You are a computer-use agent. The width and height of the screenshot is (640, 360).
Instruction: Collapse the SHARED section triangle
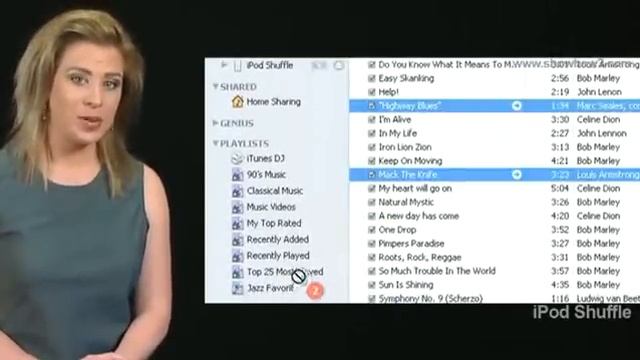[x=216, y=87]
